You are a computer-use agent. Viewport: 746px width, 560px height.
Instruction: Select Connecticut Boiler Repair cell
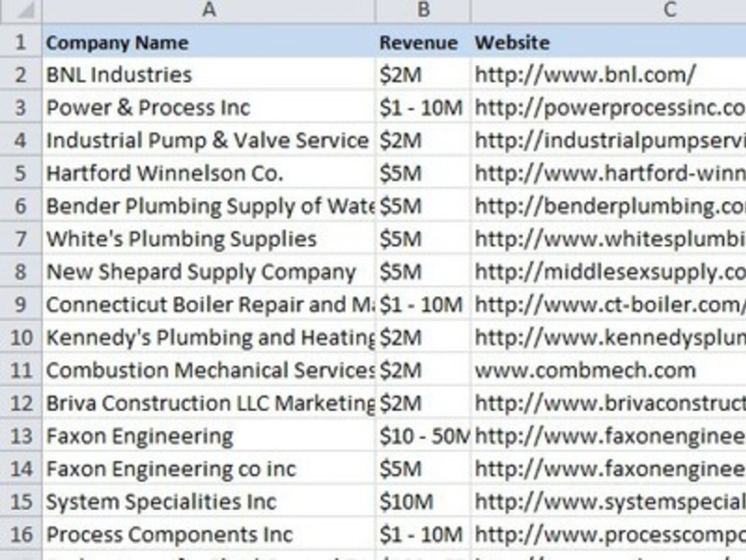(209, 304)
